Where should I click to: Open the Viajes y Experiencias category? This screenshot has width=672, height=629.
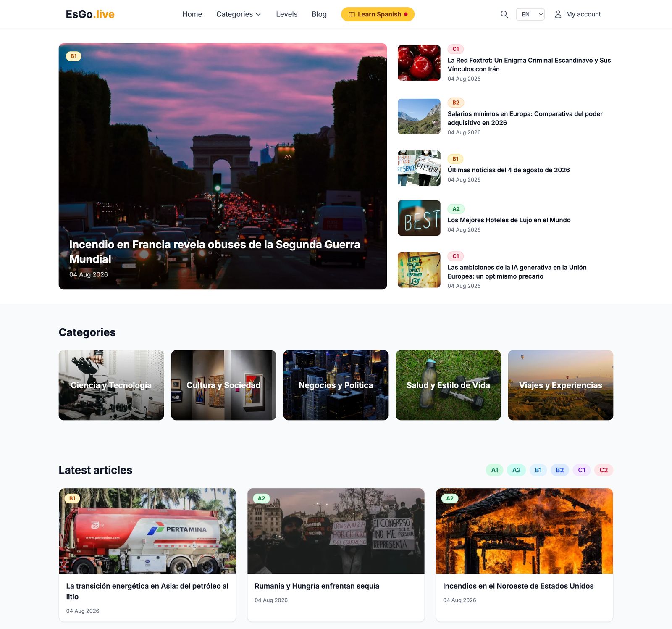tap(560, 385)
